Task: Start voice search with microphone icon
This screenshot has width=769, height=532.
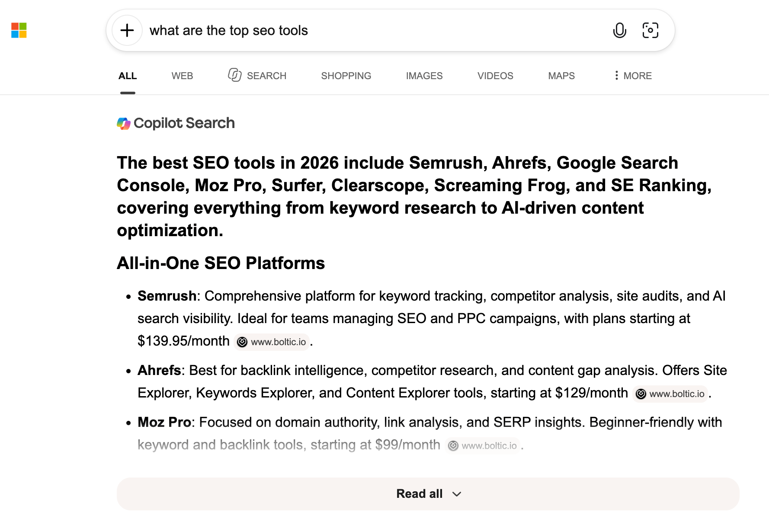Action: (x=619, y=30)
